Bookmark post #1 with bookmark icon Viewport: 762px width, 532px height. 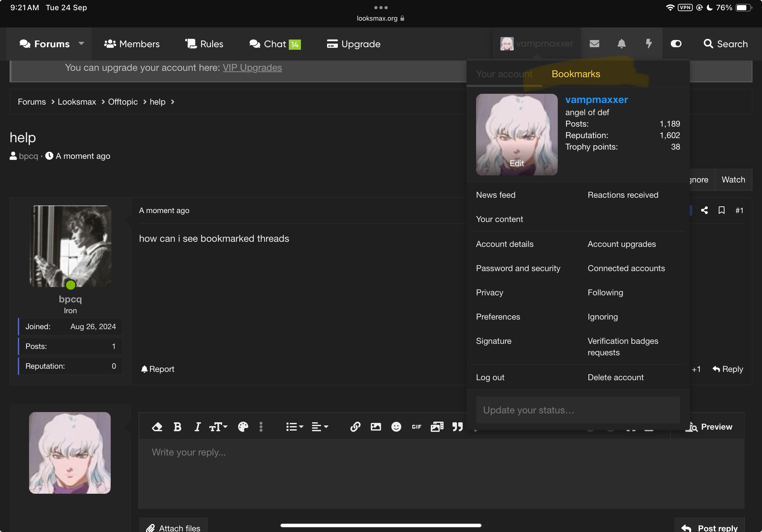(721, 210)
